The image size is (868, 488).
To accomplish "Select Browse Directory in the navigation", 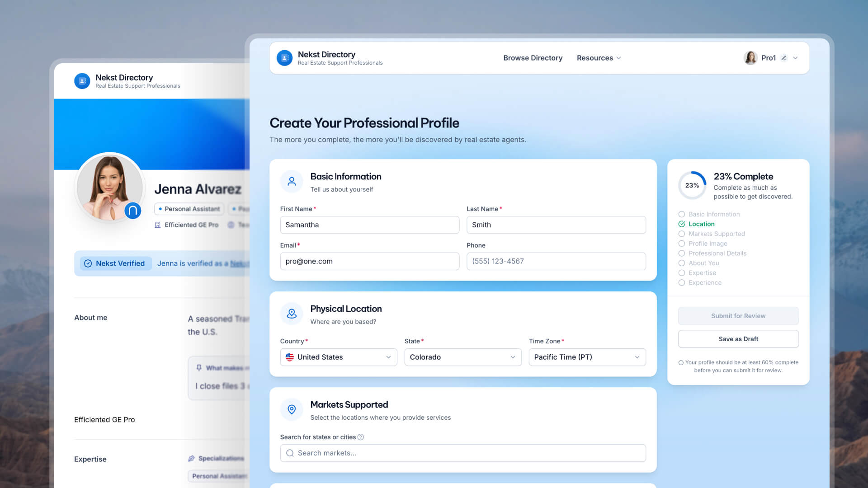I will [533, 58].
